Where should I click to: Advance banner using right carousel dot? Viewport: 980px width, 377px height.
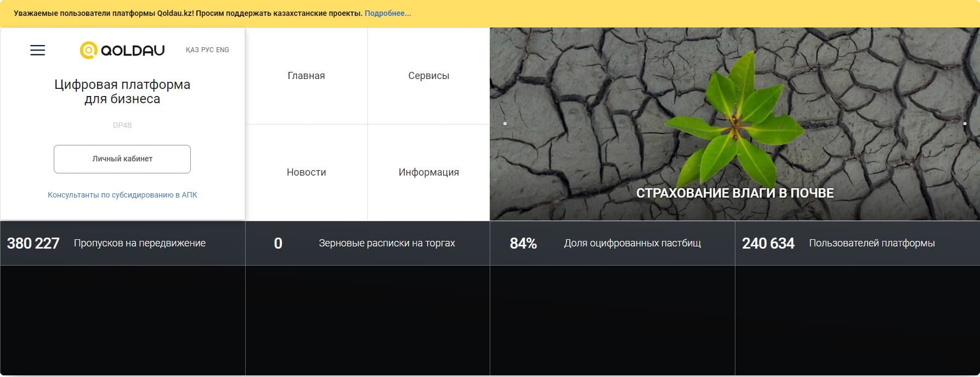965,123
